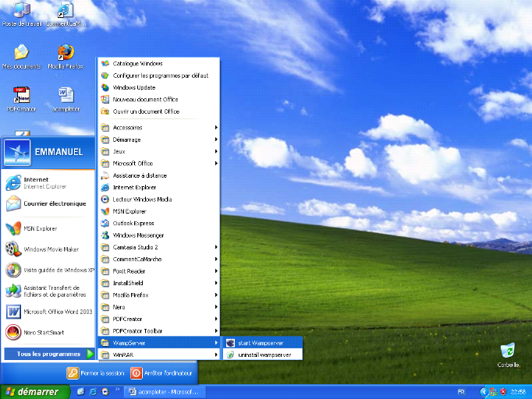
Task: Open the Corbeille recycle bin icon
Action: coord(507,351)
